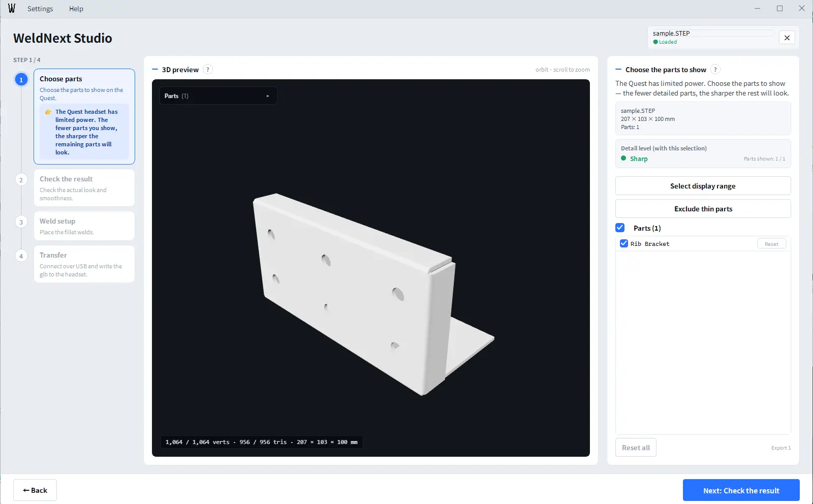Click Next: Check the result button
The image size is (813, 504).
[741, 490]
